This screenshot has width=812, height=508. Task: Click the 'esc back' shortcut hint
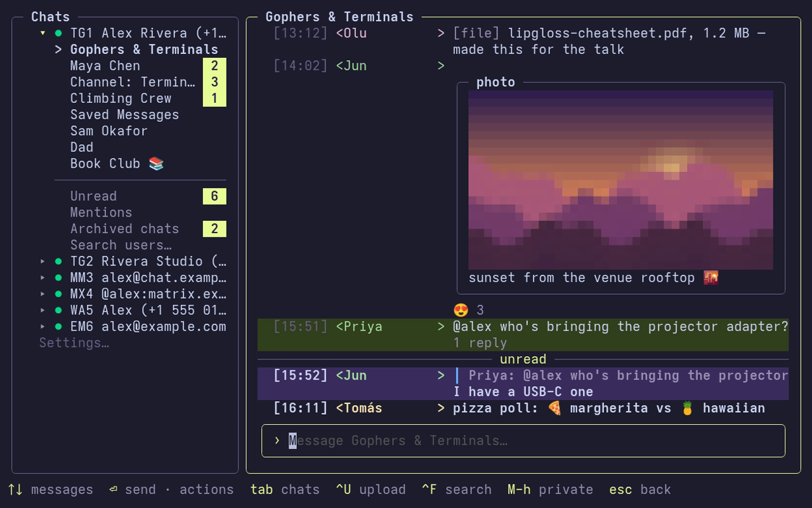pos(640,490)
